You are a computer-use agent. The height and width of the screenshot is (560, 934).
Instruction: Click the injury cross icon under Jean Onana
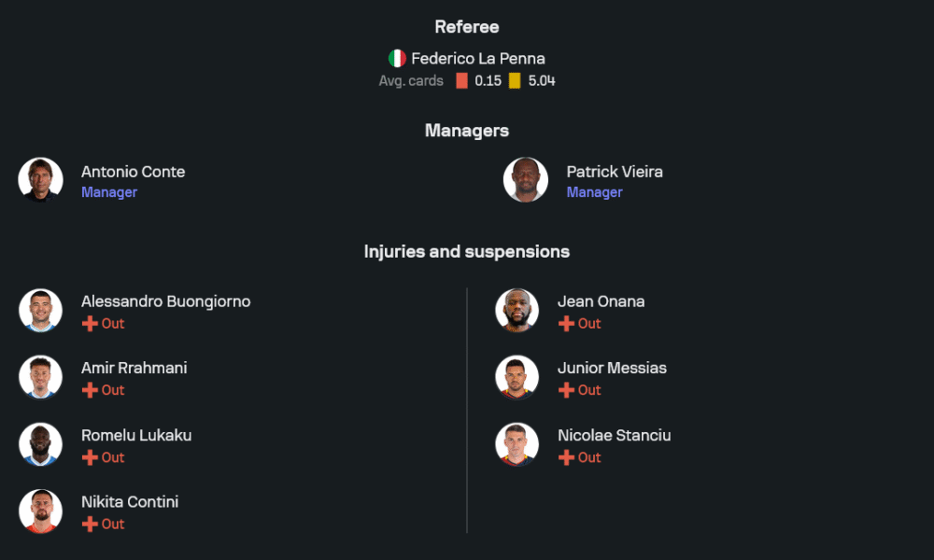566,324
